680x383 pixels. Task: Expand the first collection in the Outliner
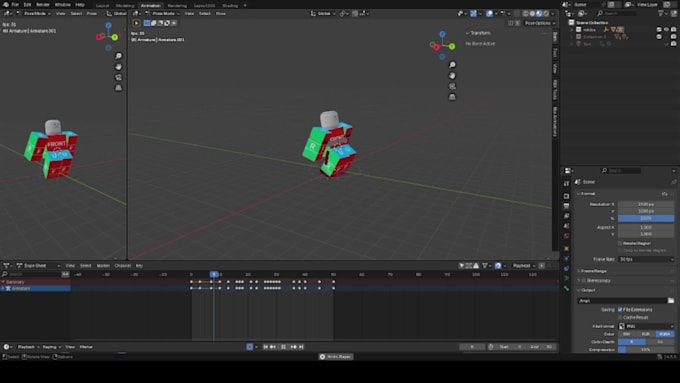(572, 30)
